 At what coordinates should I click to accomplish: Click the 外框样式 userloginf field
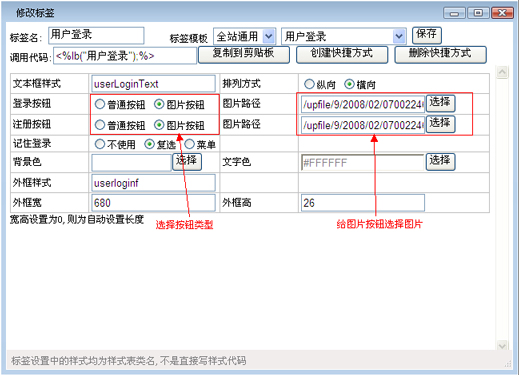point(153,183)
